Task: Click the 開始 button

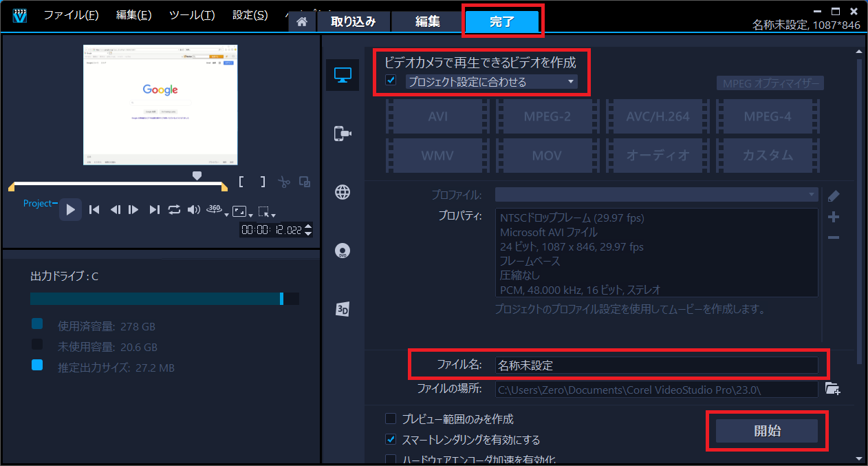Action: point(767,431)
